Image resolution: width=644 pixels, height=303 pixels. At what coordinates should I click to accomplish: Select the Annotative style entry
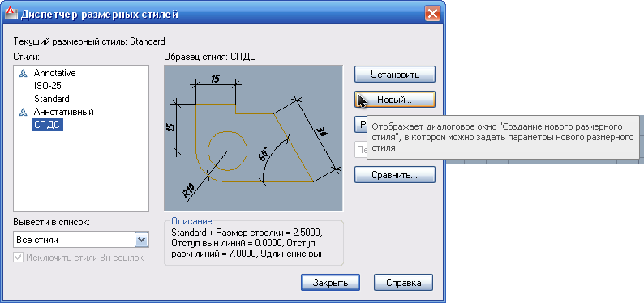54,73
